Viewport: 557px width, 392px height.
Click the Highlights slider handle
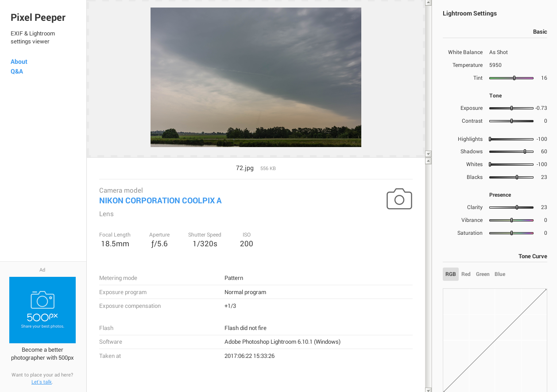tap(490, 139)
